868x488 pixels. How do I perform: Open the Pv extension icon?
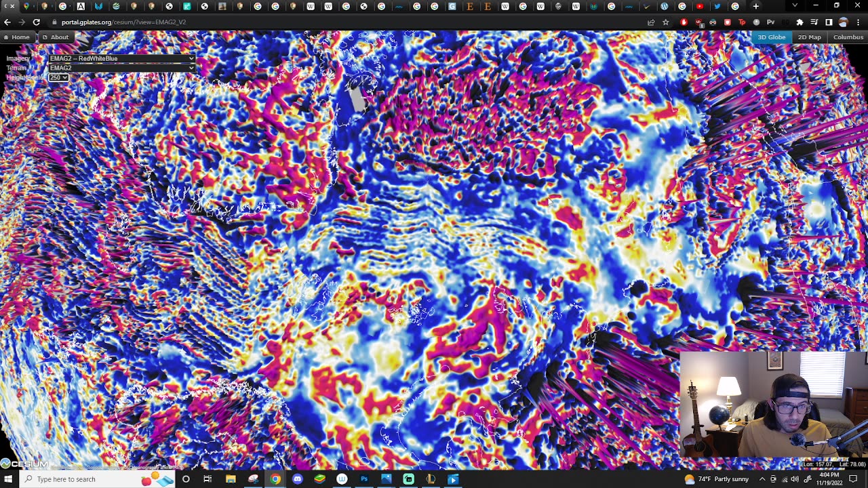click(x=770, y=22)
